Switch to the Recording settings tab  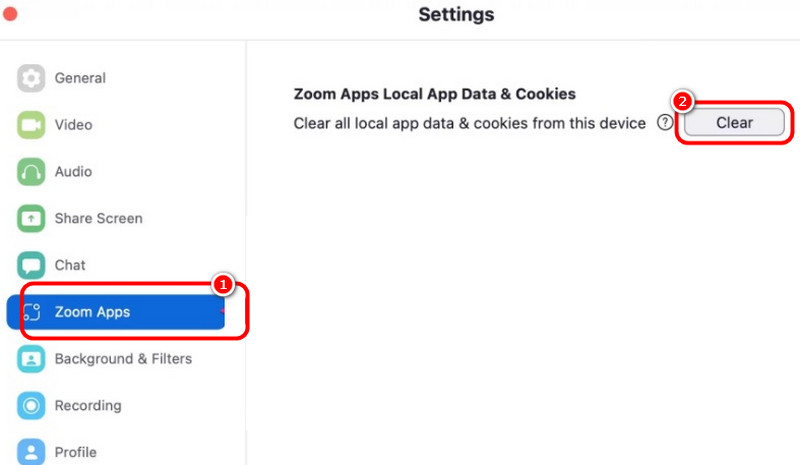(88, 405)
